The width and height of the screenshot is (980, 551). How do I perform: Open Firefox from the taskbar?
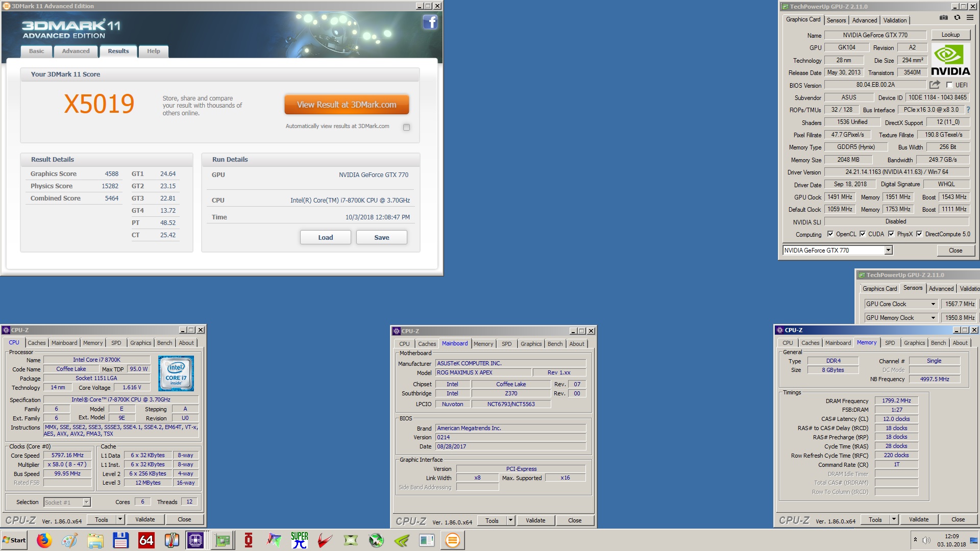[x=44, y=540]
